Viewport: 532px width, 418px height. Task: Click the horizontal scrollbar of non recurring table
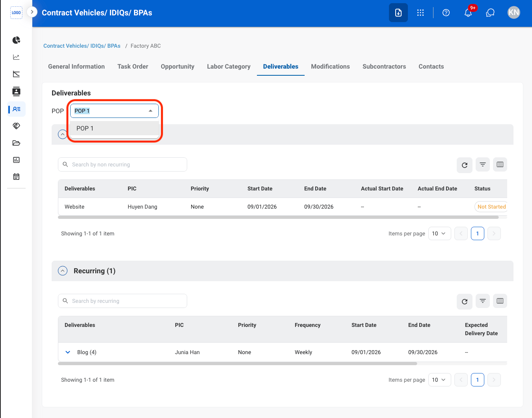278,217
